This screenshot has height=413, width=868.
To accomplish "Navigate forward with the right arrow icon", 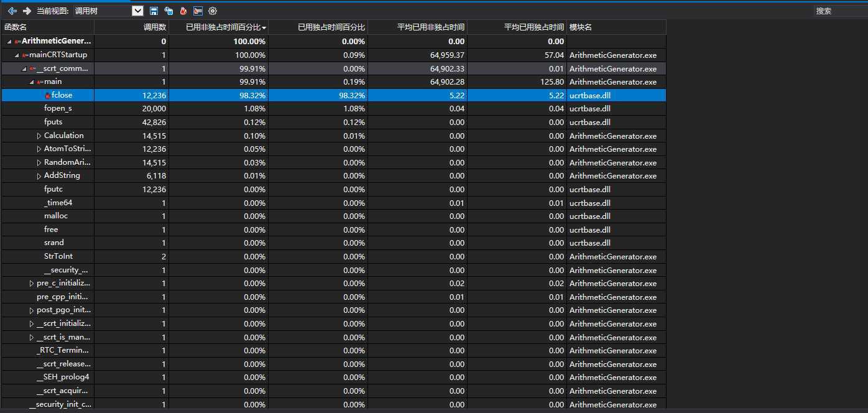I will (x=27, y=11).
